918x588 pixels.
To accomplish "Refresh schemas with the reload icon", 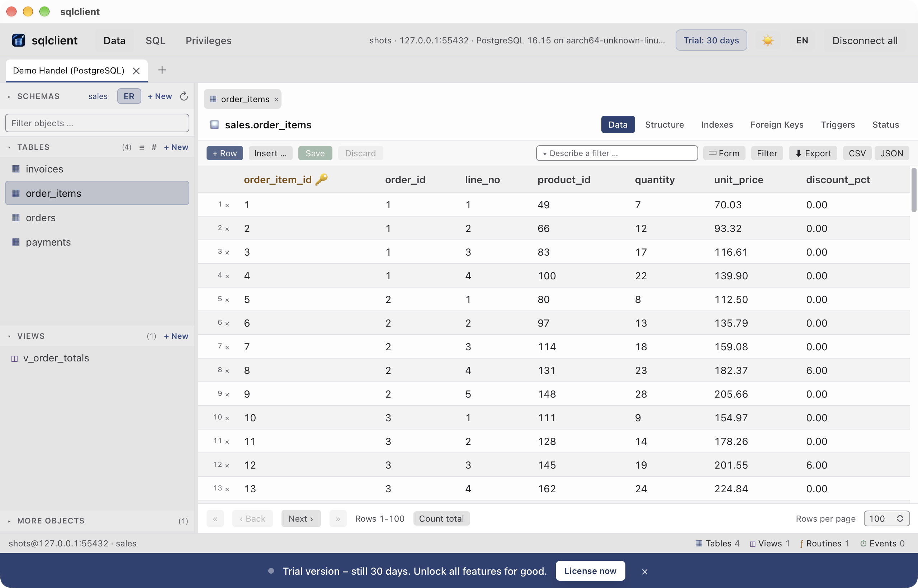I will [184, 96].
